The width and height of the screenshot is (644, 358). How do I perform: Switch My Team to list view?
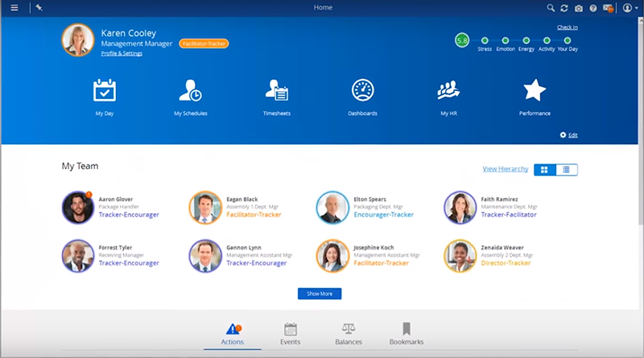click(567, 170)
